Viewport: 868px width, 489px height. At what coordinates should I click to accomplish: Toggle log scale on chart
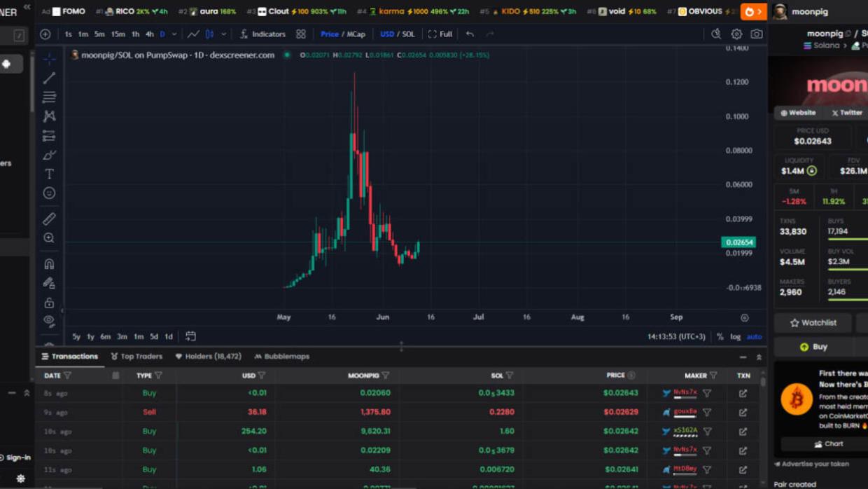[x=735, y=337]
